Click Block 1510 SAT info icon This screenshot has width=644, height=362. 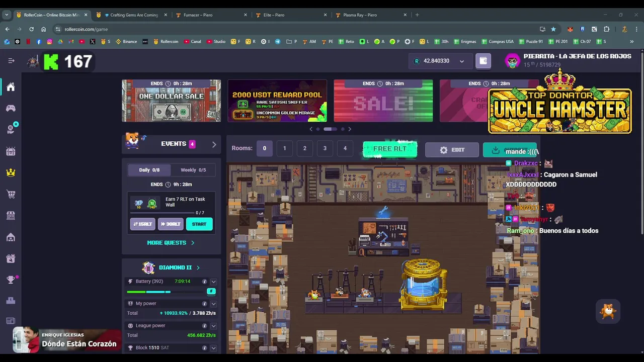coord(204,348)
